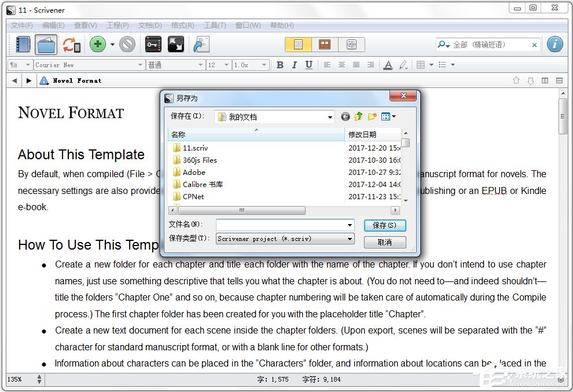The width and height of the screenshot is (573, 392).
Task: Toggle the Binder icon in toolbar
Action: coord(23,45)
